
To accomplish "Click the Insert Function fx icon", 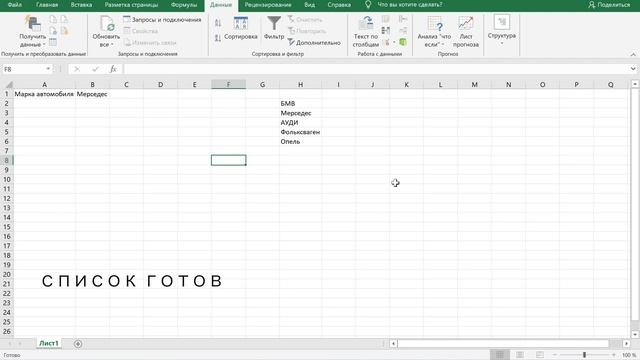I will (x=113, y=69).
